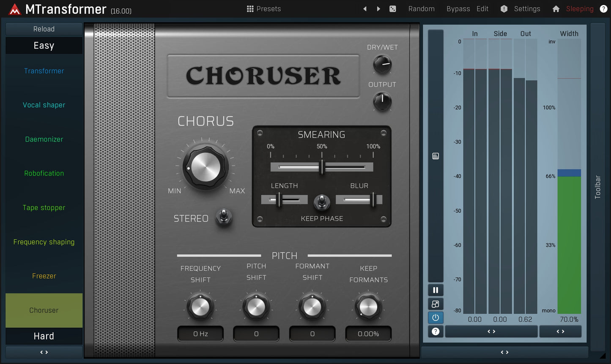
Task: Click Bypass in the top bar
Action: (x=458, y=8)
